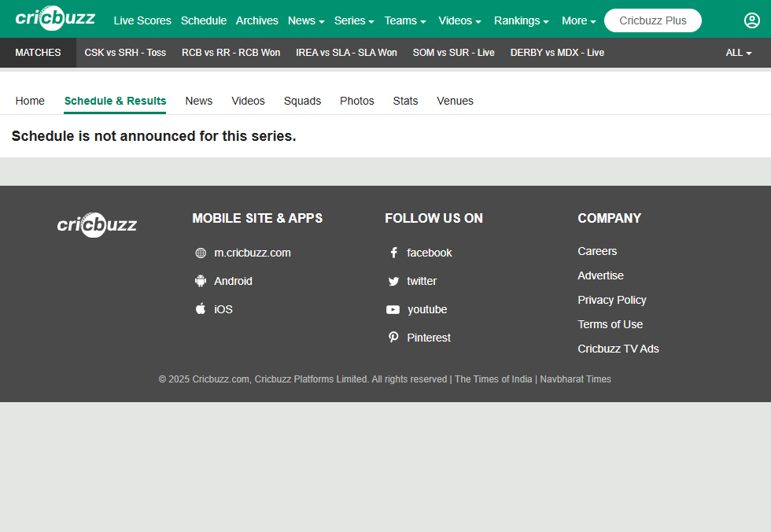Open the Photos tab
This screenshot has width=771, height=532.
coord(357,101)
